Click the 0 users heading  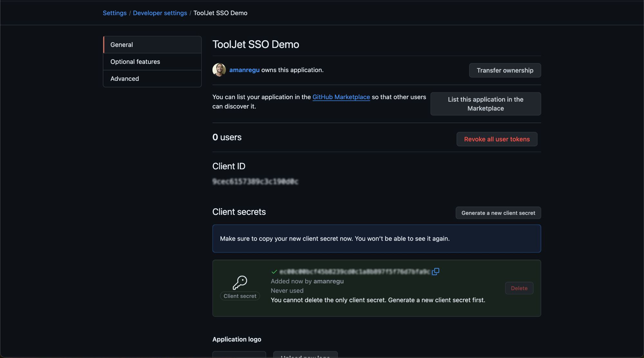tap(227, 137)
